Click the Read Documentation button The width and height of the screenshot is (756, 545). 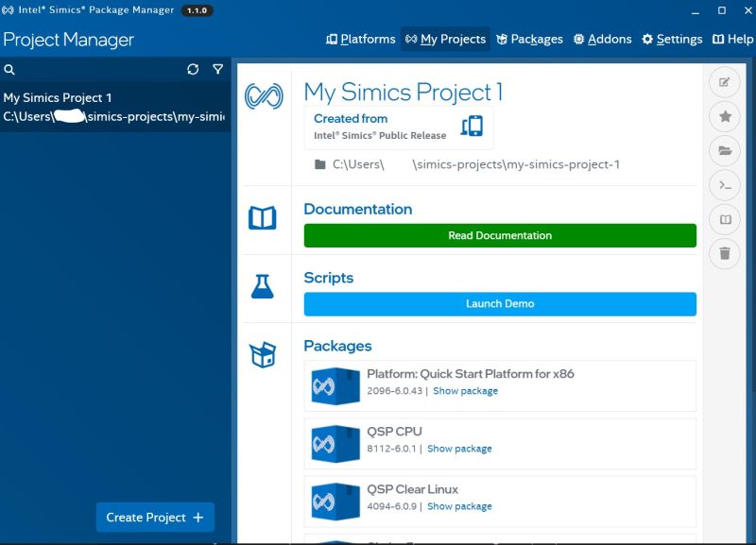499,235
